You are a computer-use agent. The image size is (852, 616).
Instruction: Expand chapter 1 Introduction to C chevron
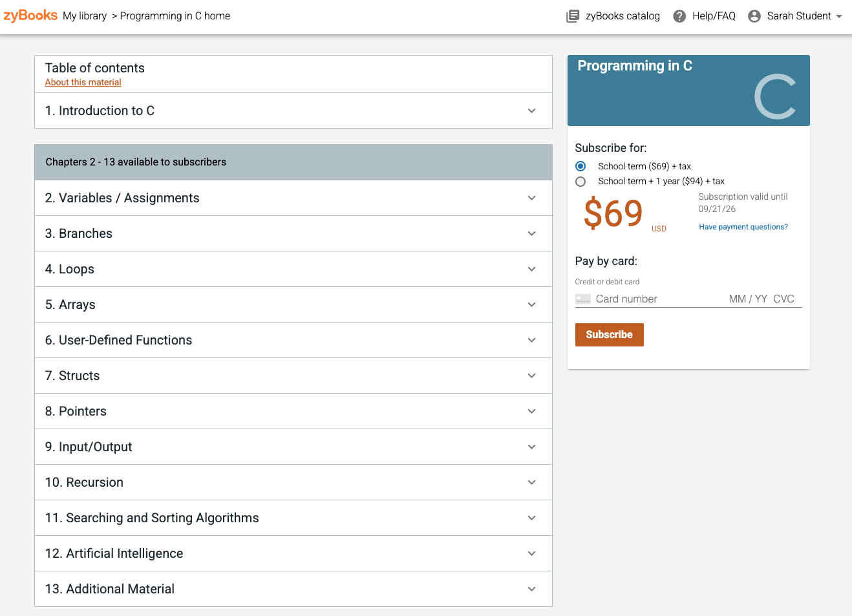coord(531,111)
